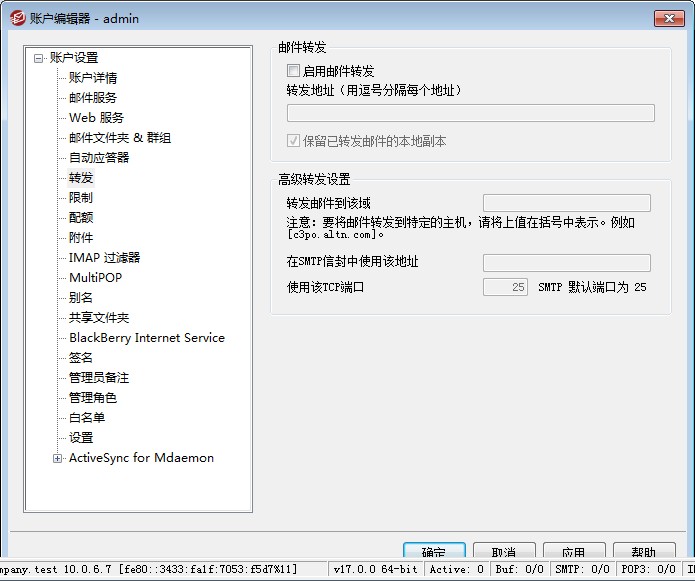Open the 邮件服务 settings page

[x=93, y=97]
